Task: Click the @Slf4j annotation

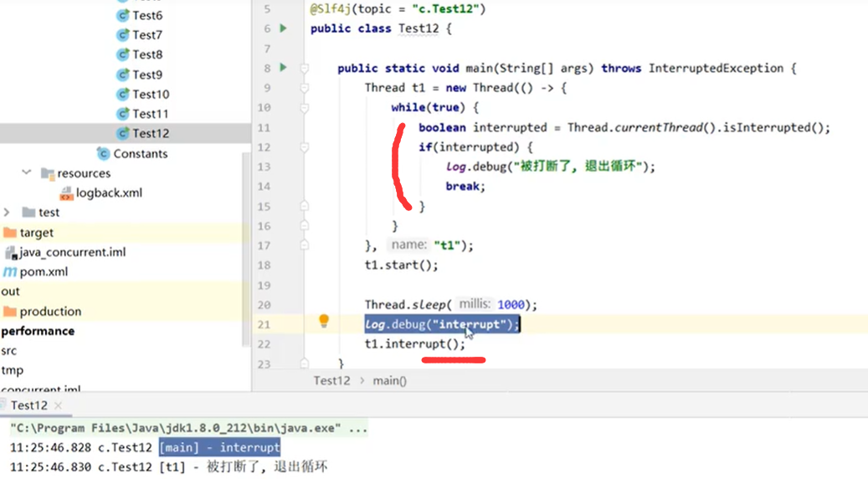Action: [331, 9]
